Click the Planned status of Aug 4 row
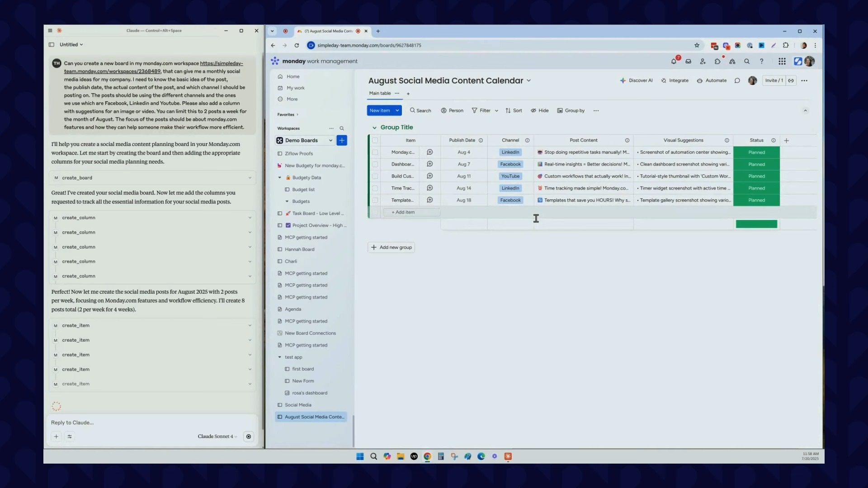This screenshot has height=488, width=868. (x=756, y=152)
